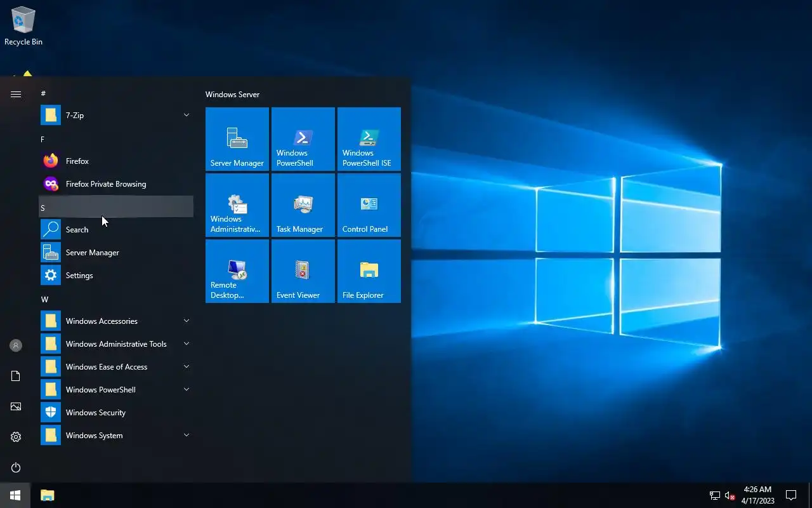812x508 pixels.
Task: Open the user account icon in the Start sidebar
Action: 16,345
